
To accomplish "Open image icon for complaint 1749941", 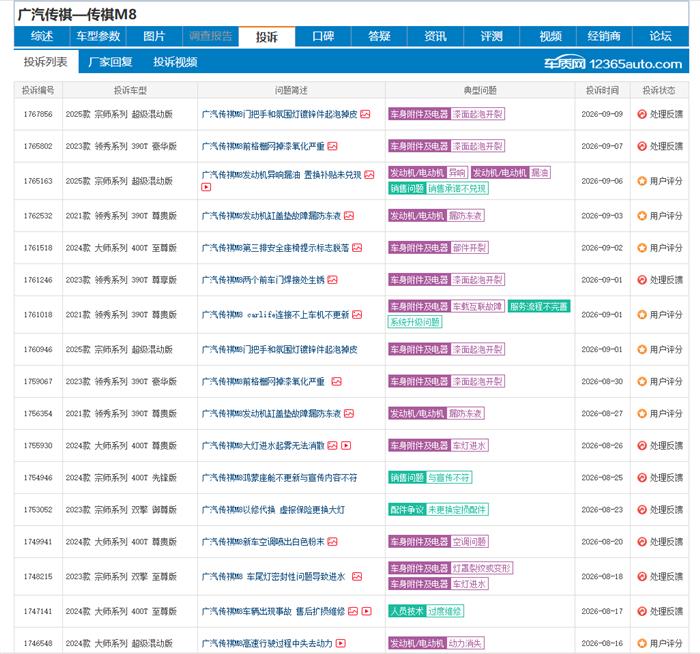I will (332, 542).
